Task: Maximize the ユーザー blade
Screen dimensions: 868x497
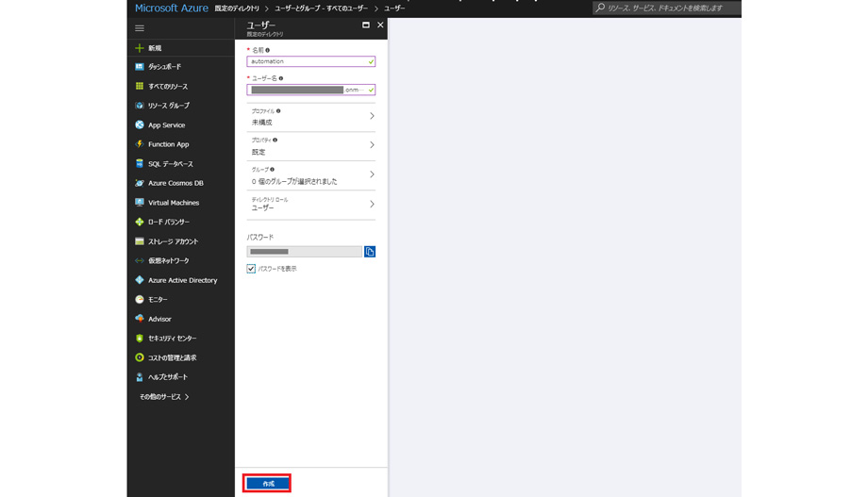Action: pos(366,25)
